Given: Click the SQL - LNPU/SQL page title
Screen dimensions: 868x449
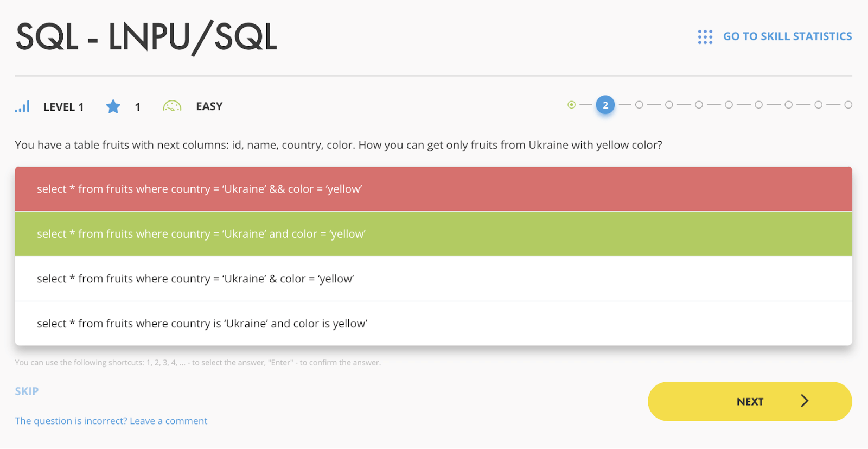Looking at the screenshot, I should [146, 37].
